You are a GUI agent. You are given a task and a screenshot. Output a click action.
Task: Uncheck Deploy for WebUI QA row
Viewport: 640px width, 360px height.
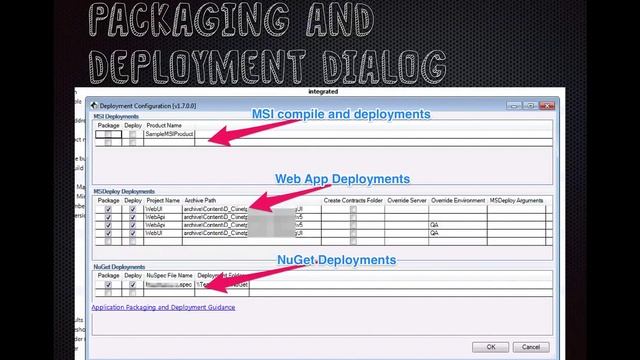[x=133, y=233]
